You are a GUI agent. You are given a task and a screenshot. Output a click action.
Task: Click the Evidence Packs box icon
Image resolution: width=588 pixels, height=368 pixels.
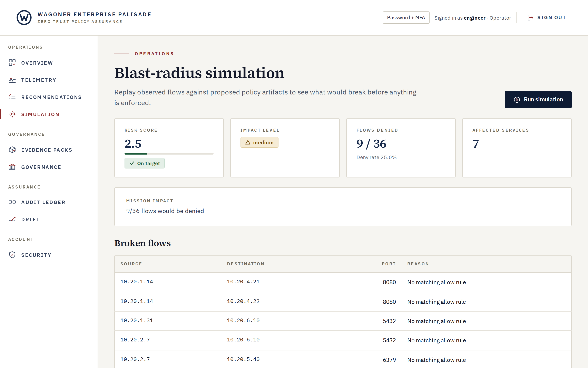pos(12,150)
